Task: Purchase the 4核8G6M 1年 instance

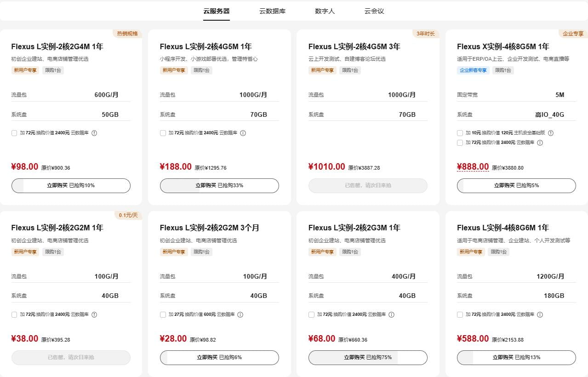Action: [x=516, y=357]
